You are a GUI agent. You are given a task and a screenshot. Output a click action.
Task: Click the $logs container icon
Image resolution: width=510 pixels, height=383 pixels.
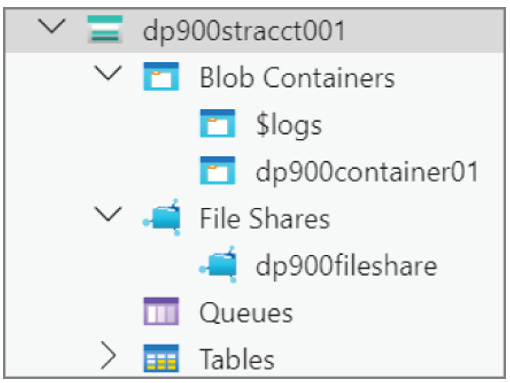click(x=217, y=123)
